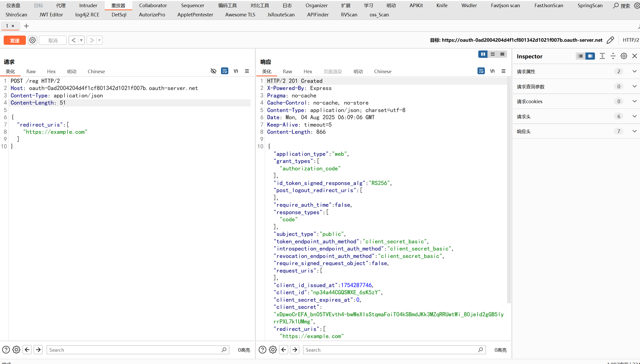Expand the 响应头 section

(x=634, y=131)
